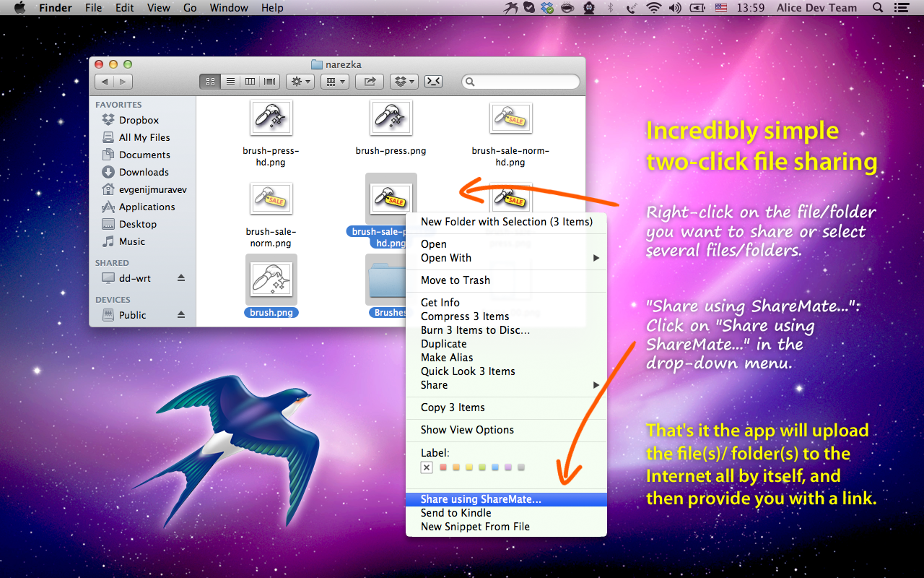Open the item arrangement dropdown

(x=334, y=82)
